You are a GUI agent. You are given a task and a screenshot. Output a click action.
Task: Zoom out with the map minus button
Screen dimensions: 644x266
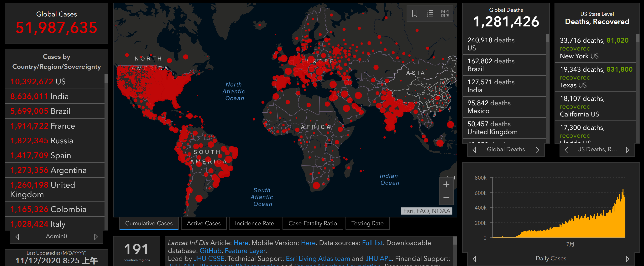tap(446, 197)
